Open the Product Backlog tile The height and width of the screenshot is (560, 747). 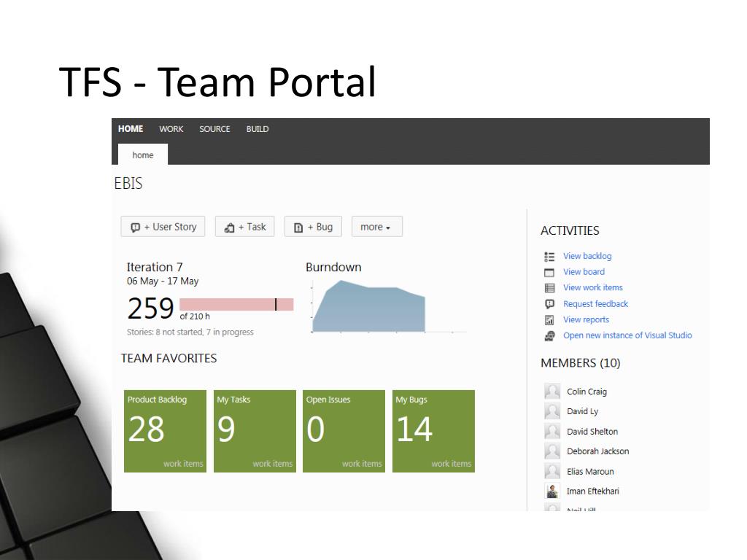[165, 432]
